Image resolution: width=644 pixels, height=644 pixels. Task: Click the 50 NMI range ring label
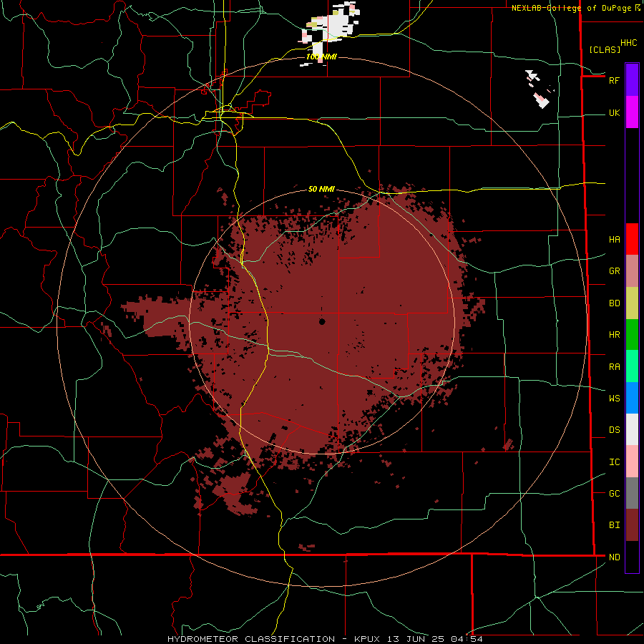[321, 189]
